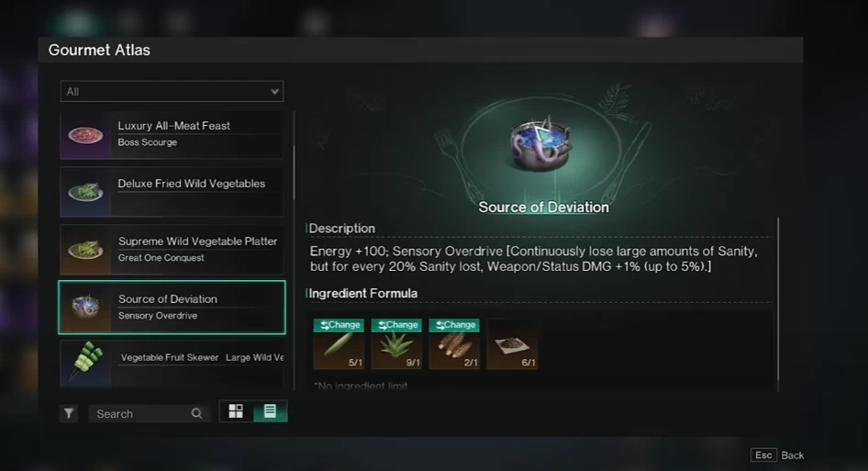Go back with the Esc Back button

(778, 454)
